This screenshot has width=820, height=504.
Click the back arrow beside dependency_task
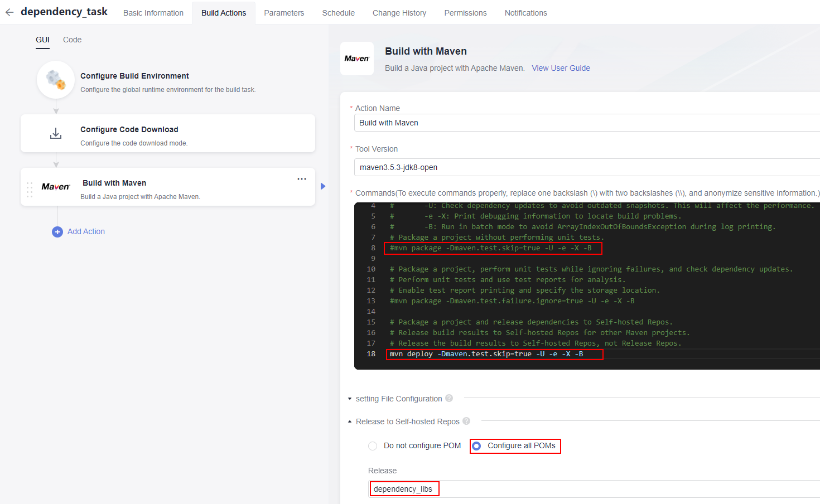point(9,12)
